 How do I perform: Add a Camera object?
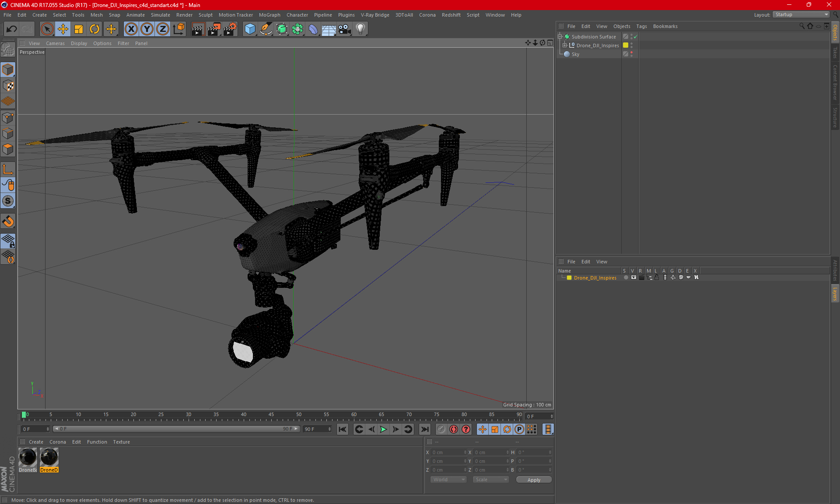point(345,29)
